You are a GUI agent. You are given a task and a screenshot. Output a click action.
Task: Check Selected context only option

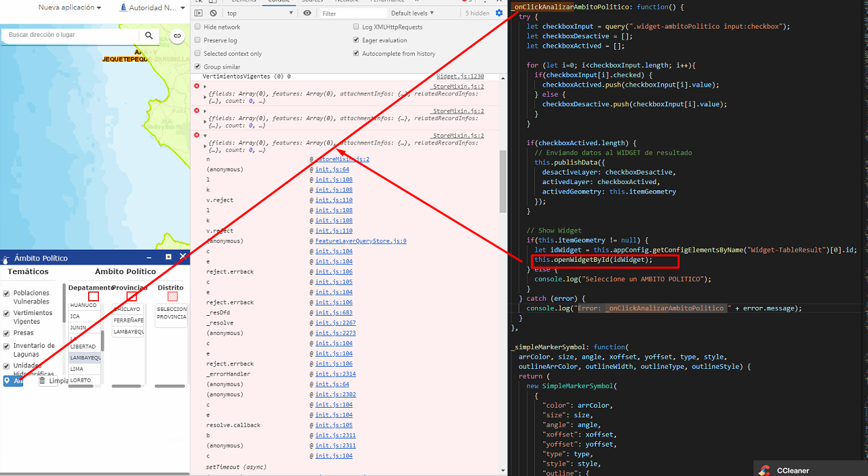tap(198, 53)
